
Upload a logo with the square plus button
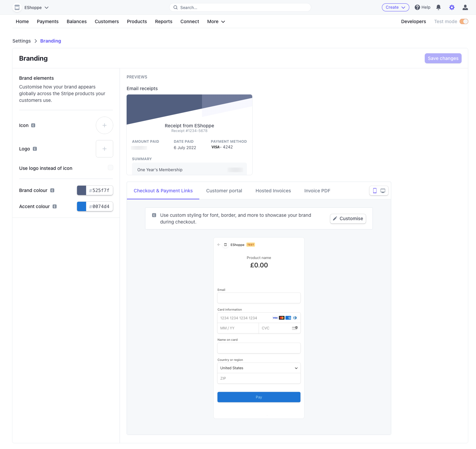coord(105,149)
